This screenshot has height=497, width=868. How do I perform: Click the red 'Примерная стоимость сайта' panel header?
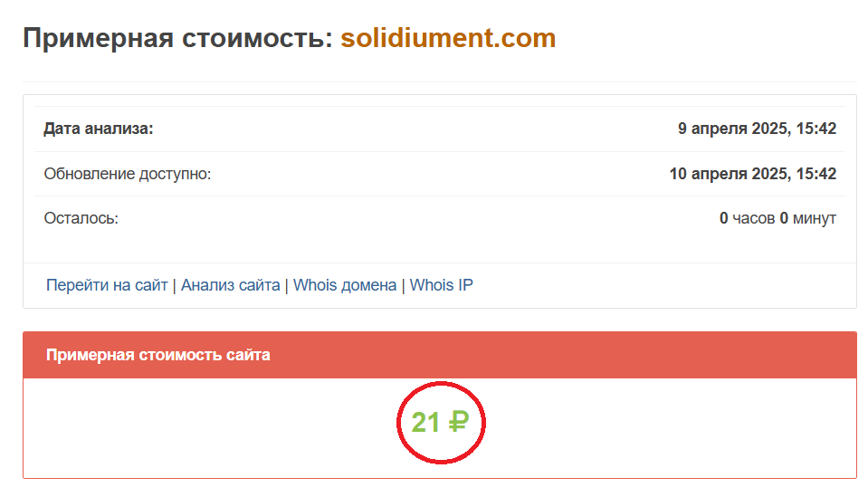point(439,355)
